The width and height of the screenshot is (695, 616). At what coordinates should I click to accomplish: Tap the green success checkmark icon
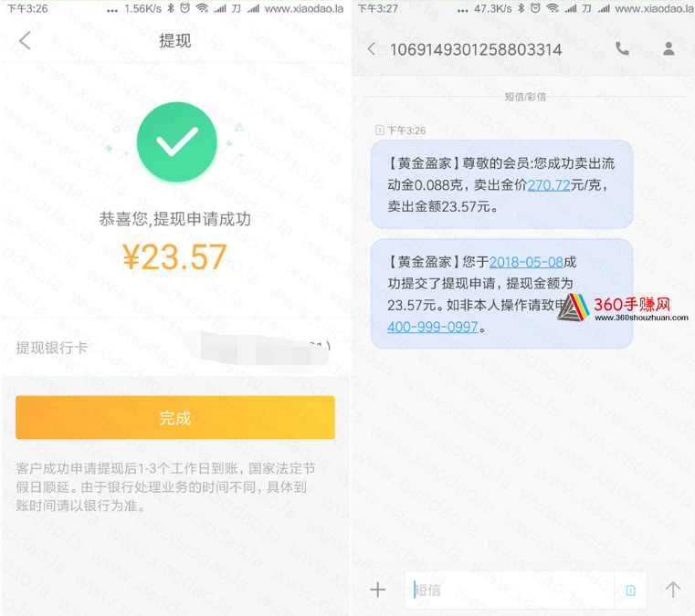[177, 141]
